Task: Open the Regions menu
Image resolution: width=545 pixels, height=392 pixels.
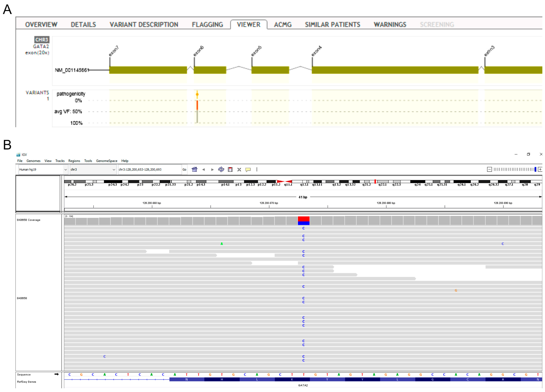Action: point(74,161)
